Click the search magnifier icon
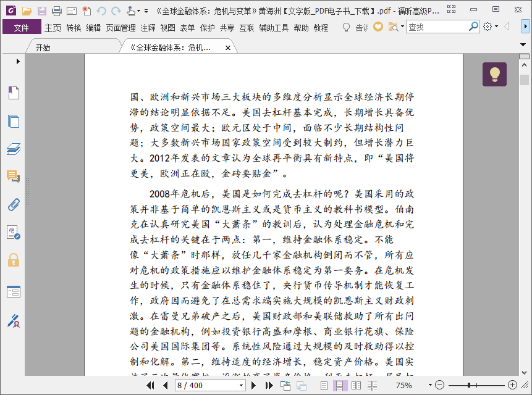The image size is (532, 395). [x=473, y=27]
